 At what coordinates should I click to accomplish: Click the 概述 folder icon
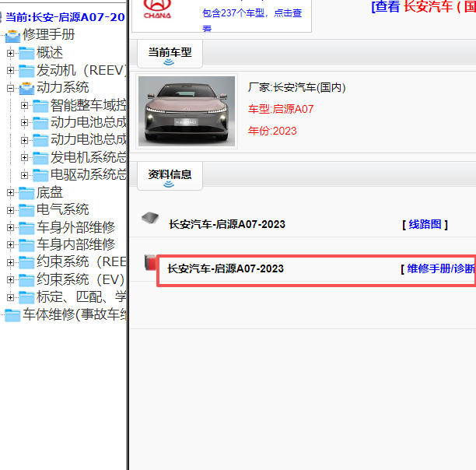26,54
